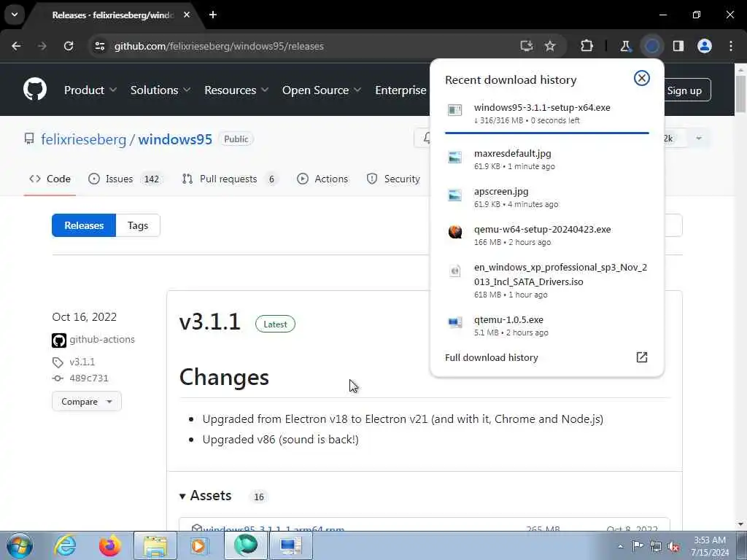Open windows95-3.1.1-setup-x64.exe download

[x=547, y=114]
